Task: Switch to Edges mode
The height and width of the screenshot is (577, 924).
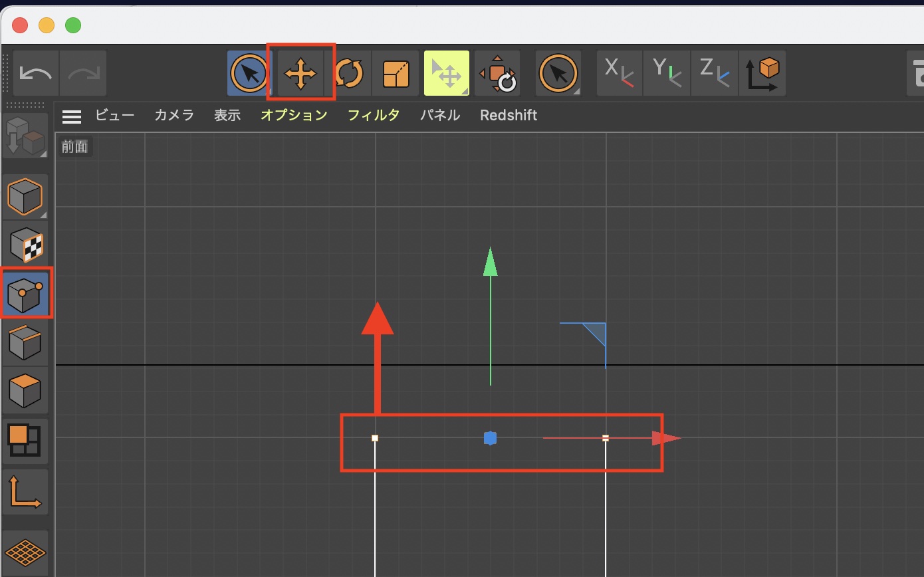Action: (x=25, y=342)
